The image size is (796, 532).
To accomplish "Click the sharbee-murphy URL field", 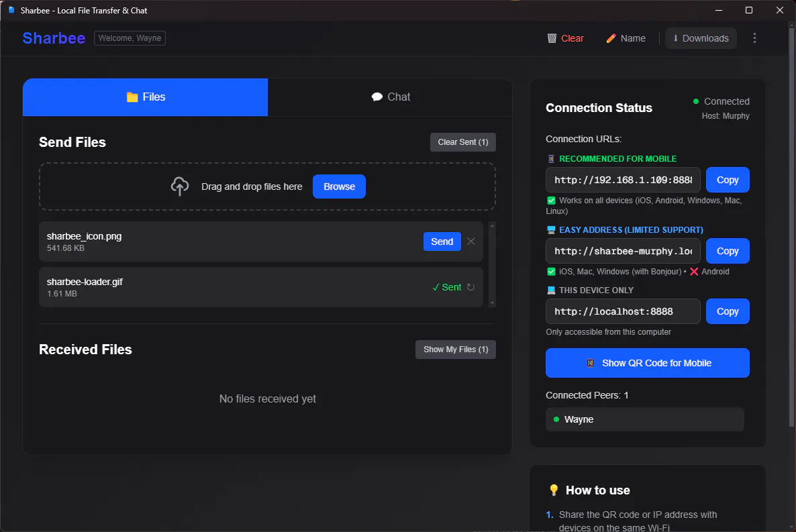I will point(623,251).
